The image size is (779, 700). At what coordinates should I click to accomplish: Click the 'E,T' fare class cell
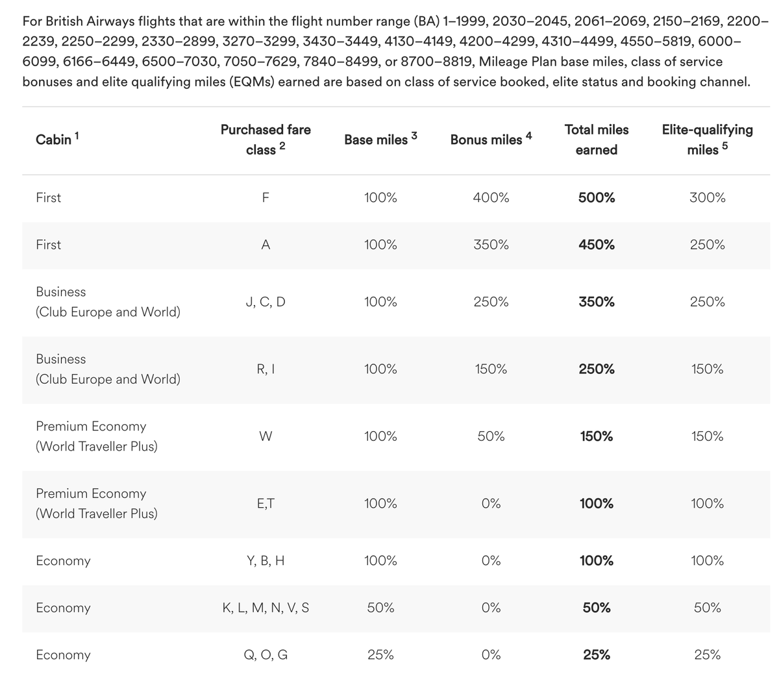pos(266,503)
